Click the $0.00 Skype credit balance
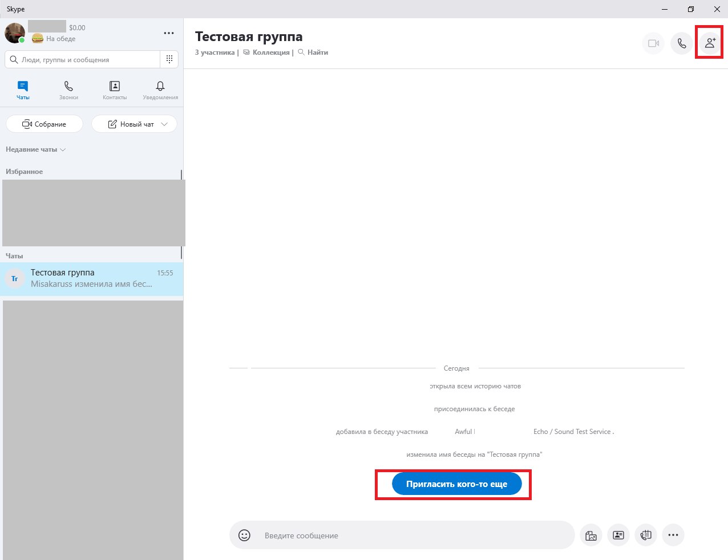The height and width of the screenshot is (560, 728). (x=77, y=27)
